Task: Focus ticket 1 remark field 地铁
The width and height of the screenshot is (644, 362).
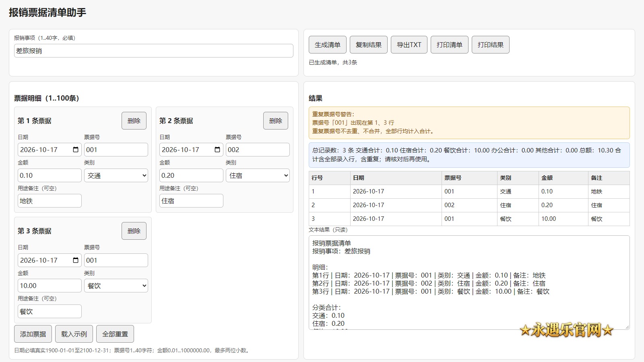Action: coord(50,201)
